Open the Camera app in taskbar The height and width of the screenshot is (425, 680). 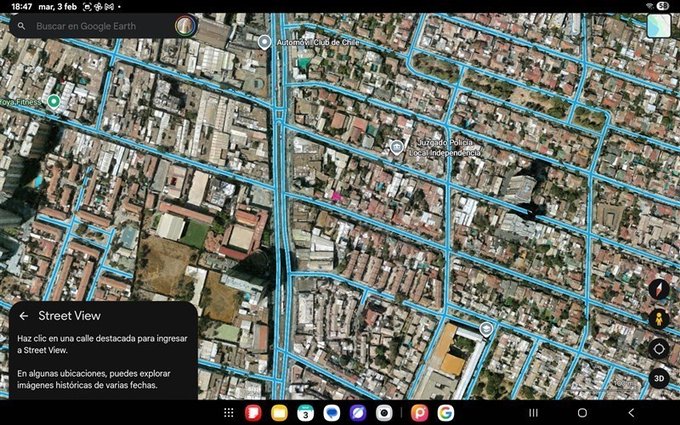click(x=384, y=412)
